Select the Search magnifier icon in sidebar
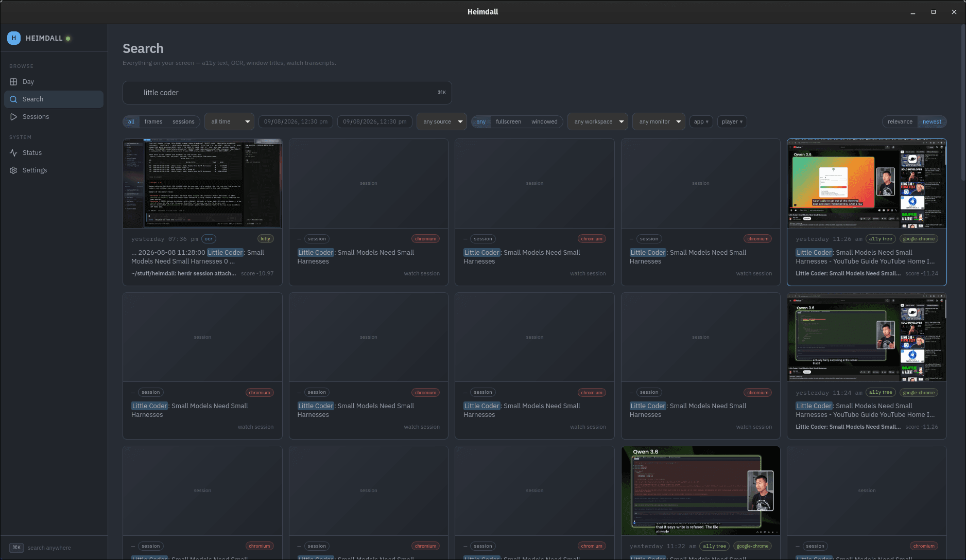 click(x=13, y=99)
